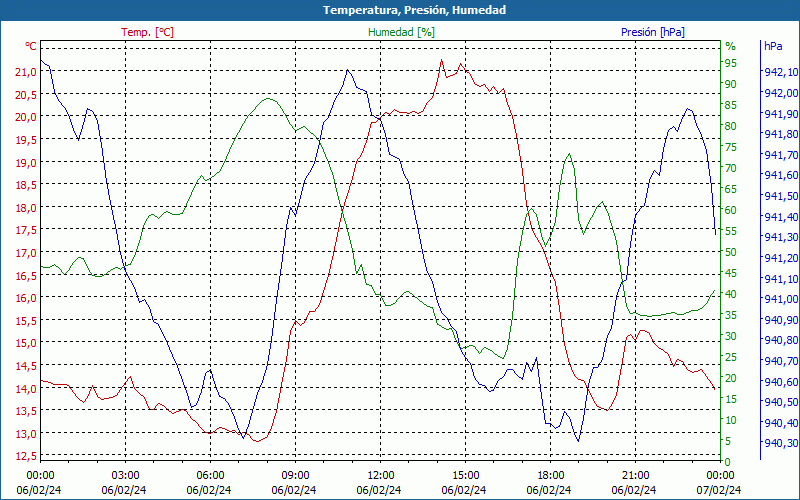Click pressure axis value '940,80'
Viewport: 800px width, 500px height.
pos(781,340)
